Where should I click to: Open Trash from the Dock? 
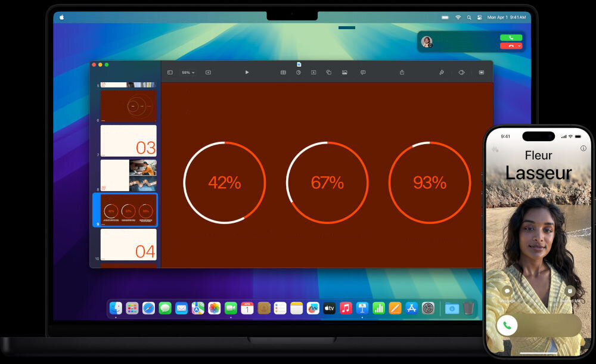tap(468, 308)
